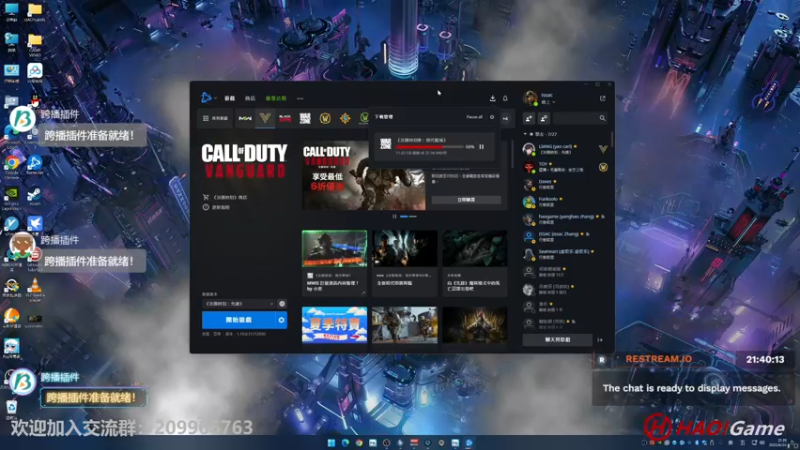Open the Recycle Bin desktop icon
Image resolution: width=800 pixels, height=450 pixels.
tap(11, 410)
